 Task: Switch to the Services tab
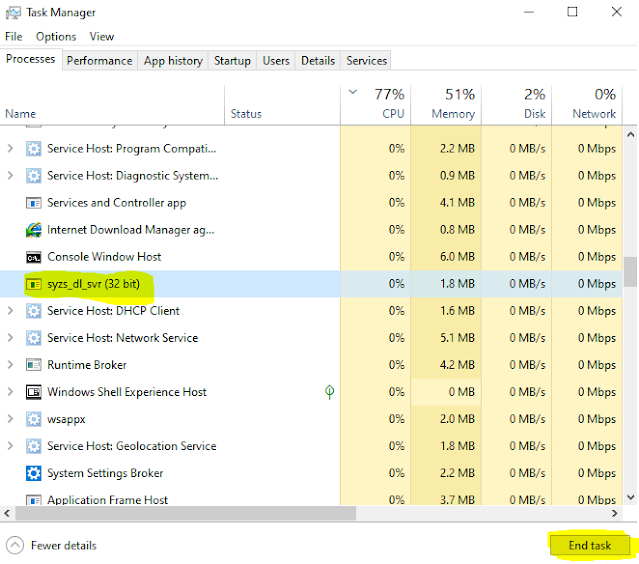[x=366, y=61]
